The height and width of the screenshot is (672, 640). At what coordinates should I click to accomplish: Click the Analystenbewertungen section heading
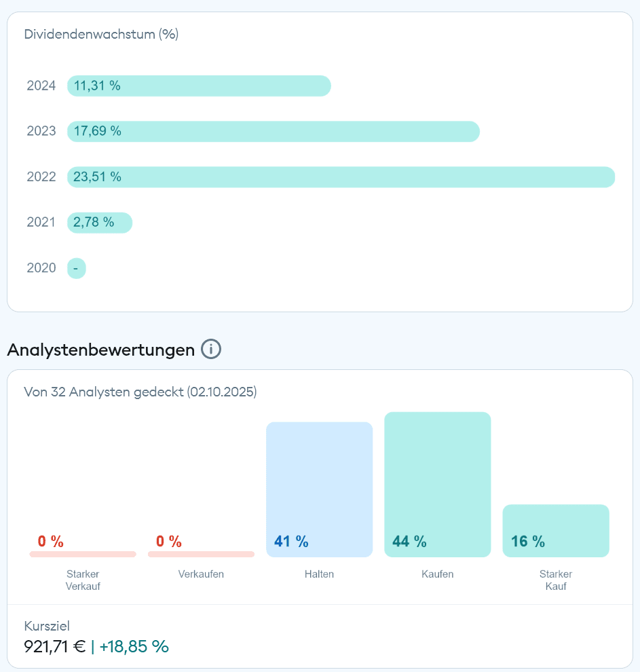101,350
